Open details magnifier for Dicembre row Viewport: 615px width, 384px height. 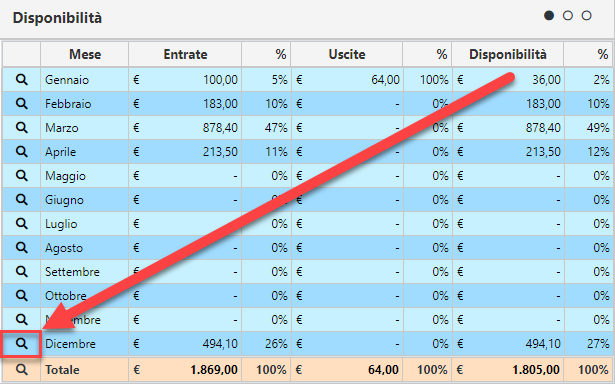tap(22, 344)
